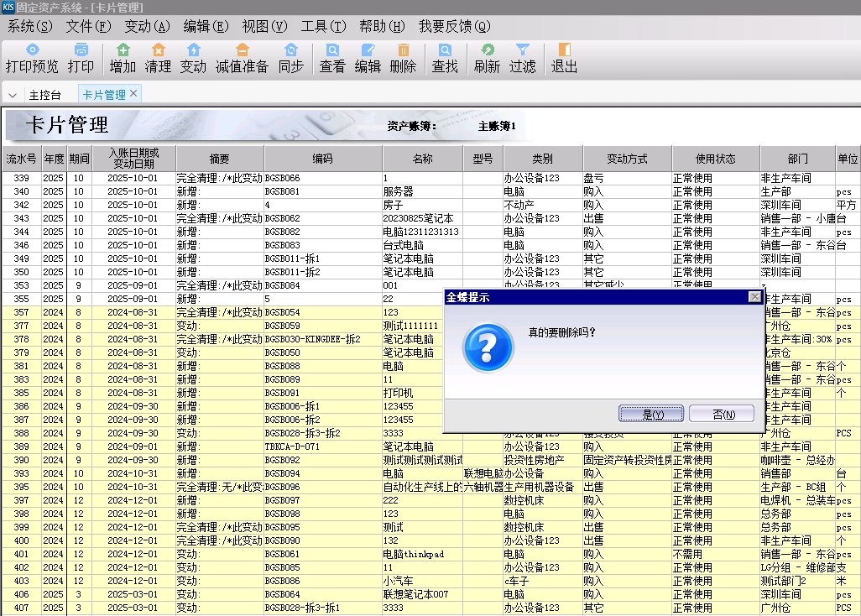Refresh the list with 刷新
This screenshot has height=616, width=861.
pos(487,59)
